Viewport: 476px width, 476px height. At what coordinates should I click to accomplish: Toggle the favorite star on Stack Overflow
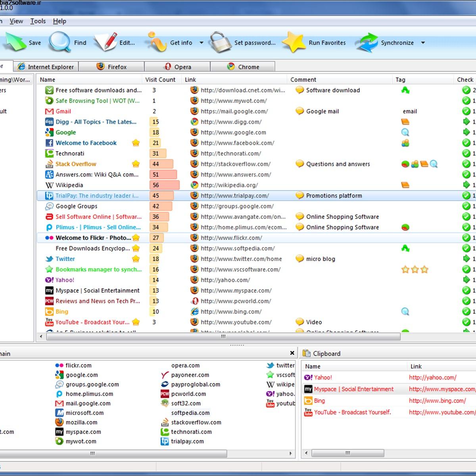(136, 164)
